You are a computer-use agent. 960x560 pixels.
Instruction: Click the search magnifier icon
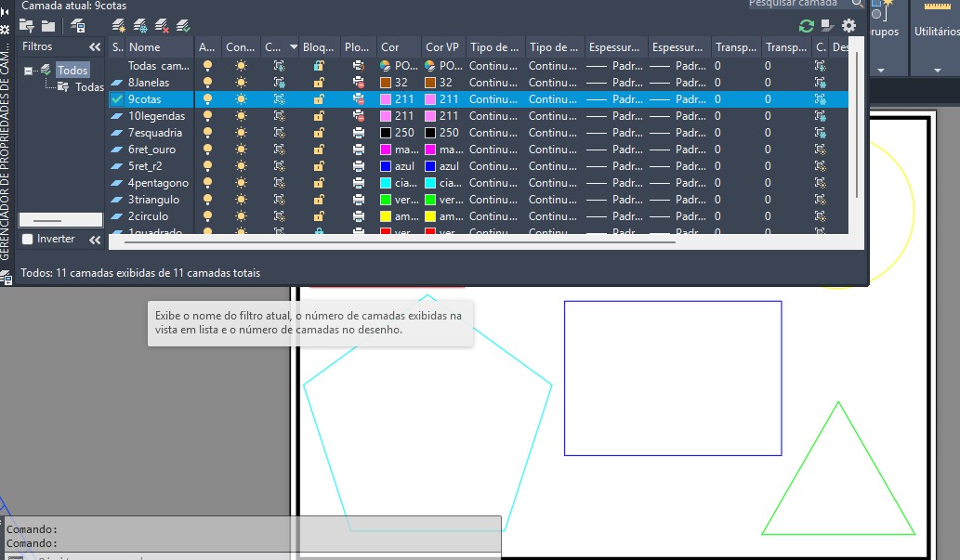click(857, 4)
